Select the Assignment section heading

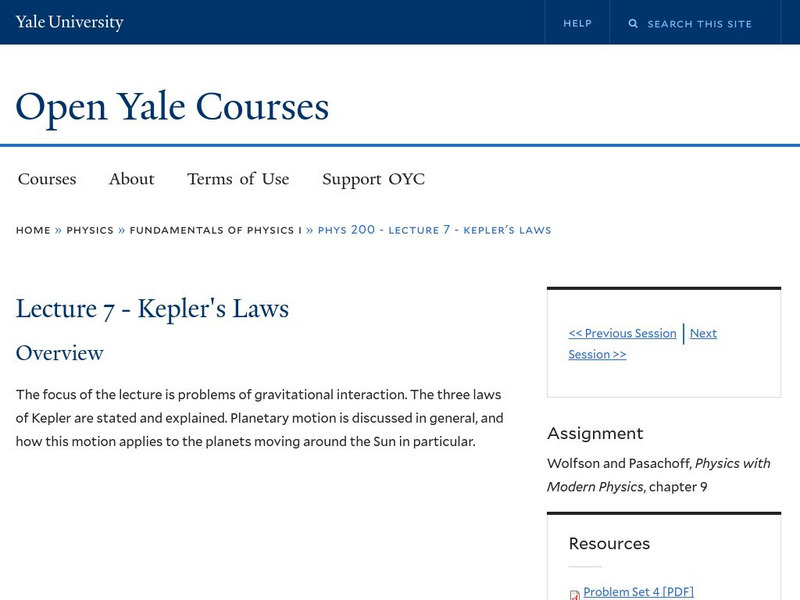(x=594, y=434)
